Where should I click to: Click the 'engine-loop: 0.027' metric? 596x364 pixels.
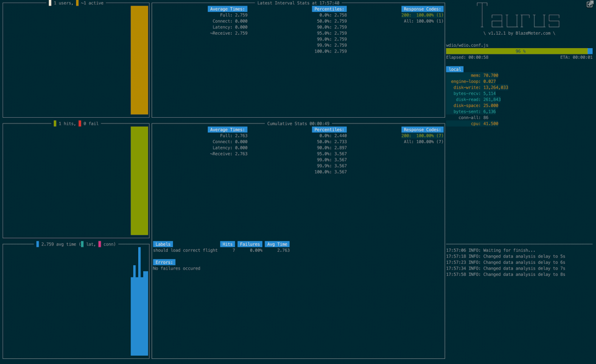(x=473, y=81)
